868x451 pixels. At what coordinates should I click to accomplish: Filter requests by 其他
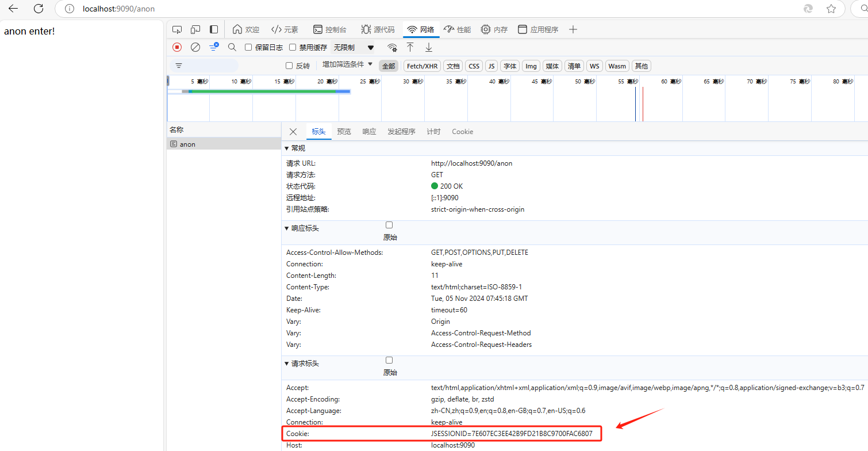tap(642, 66)
